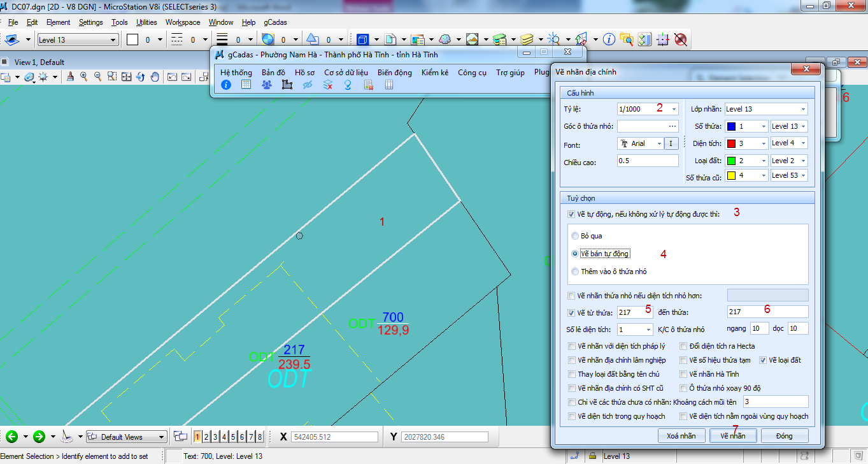Click the table grid icon in gCadas toolbar
Viewport: 868px width, 464px height.
coord(246,85)
